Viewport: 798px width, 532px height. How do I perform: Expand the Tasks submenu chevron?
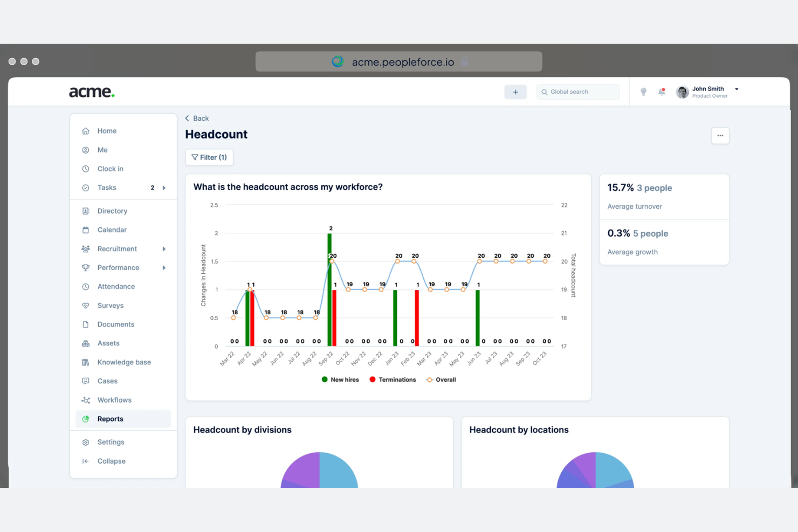(x=164, y=188)
